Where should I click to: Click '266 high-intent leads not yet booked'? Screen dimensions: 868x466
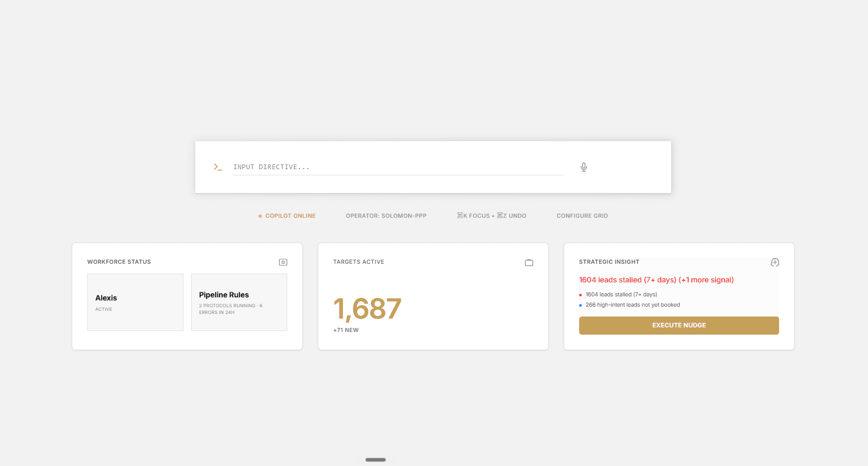click(632, 305)
